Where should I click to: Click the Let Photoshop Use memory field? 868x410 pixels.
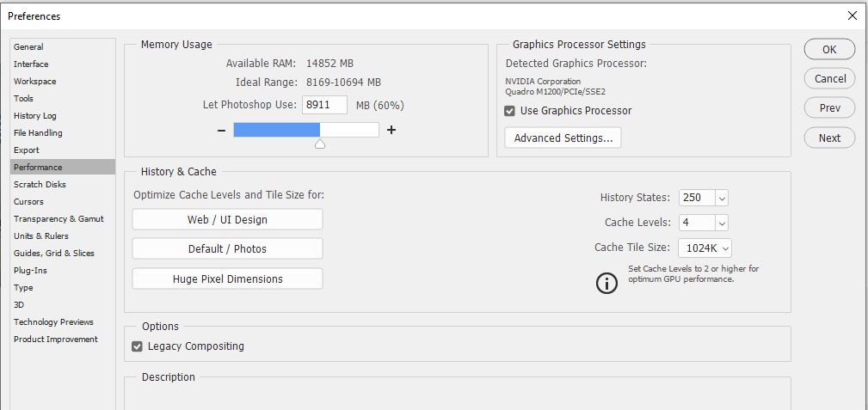click(x=325, y=105)
